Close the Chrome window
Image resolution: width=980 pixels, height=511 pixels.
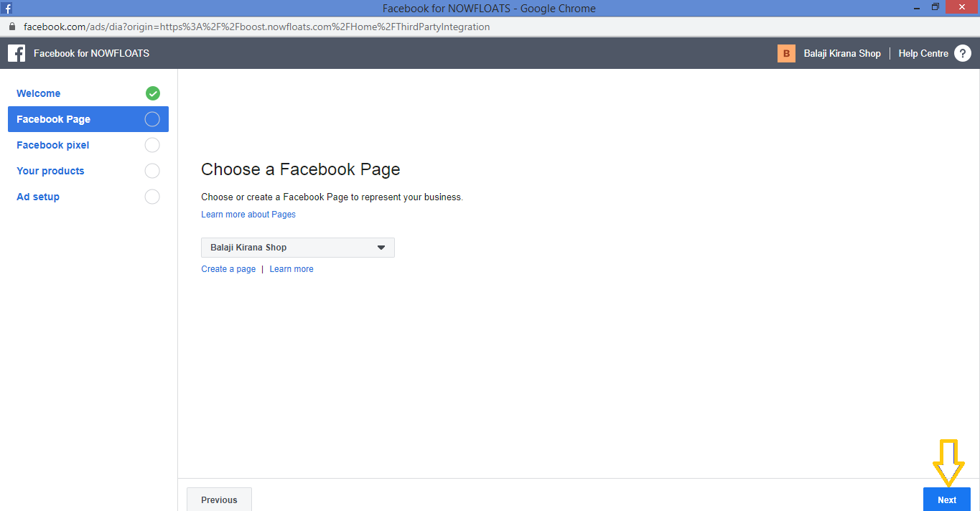click(962, 7)
